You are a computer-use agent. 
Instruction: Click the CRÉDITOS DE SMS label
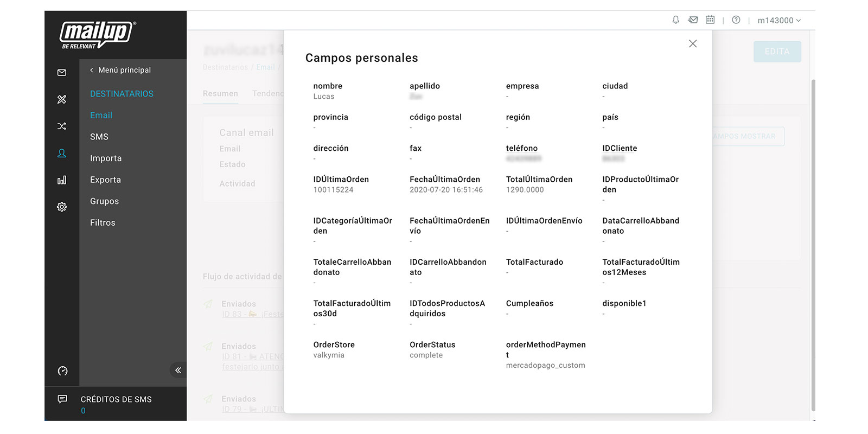coord(116,399)
